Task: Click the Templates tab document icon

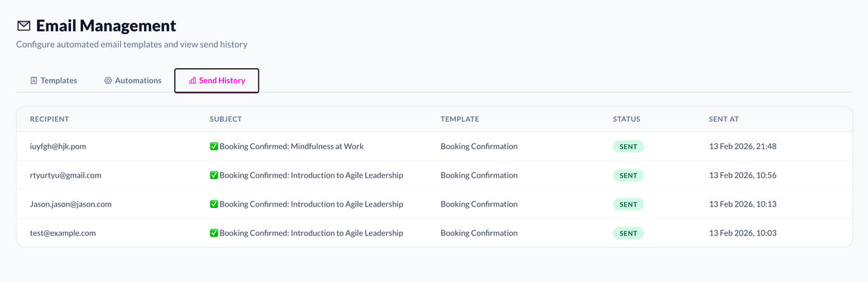Action: click(33, 80)
